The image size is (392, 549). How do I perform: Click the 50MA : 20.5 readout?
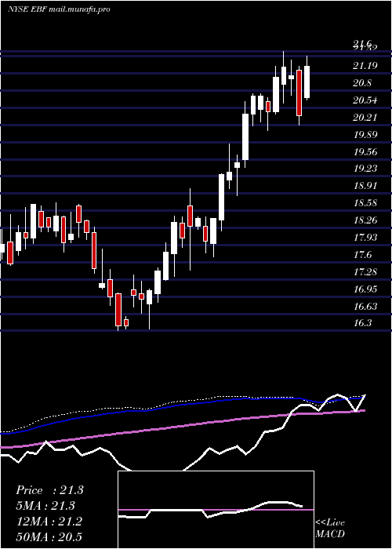[x=49, y=536]
